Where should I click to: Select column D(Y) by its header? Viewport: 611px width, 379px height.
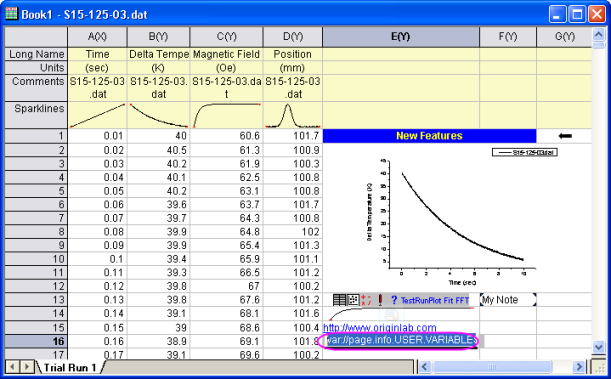293,37
